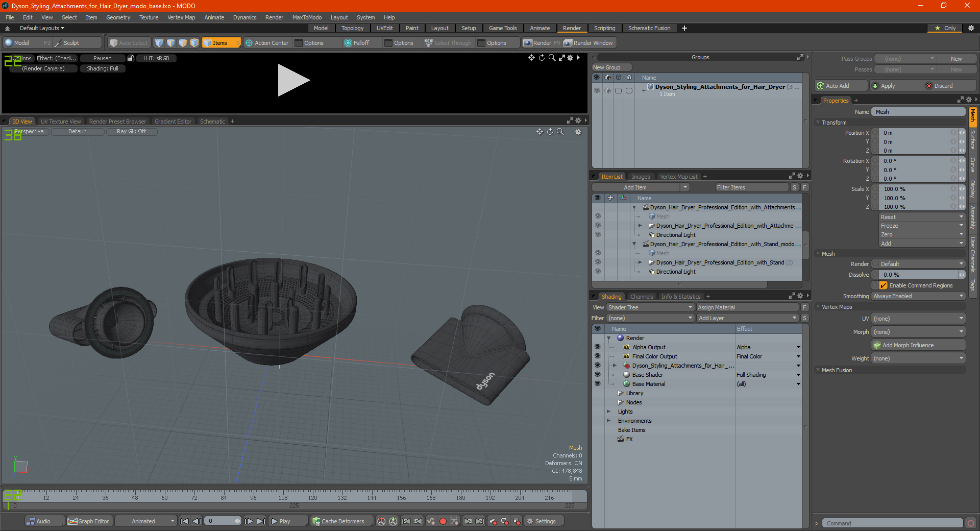Screen dimensions: 980x531
Task: Go to last frame
Action: click(x=261, y=521)
